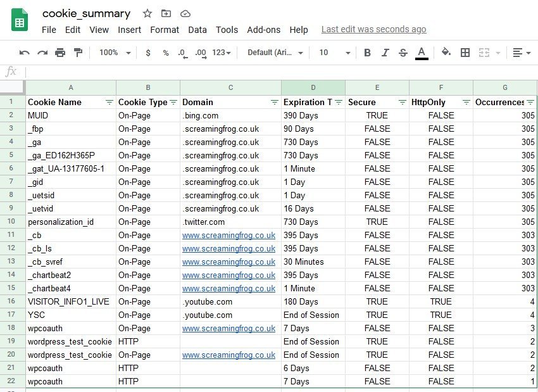Open the filter dropdown on Cookie Name column
Viewport: 538px width, 392px height.
109,102
